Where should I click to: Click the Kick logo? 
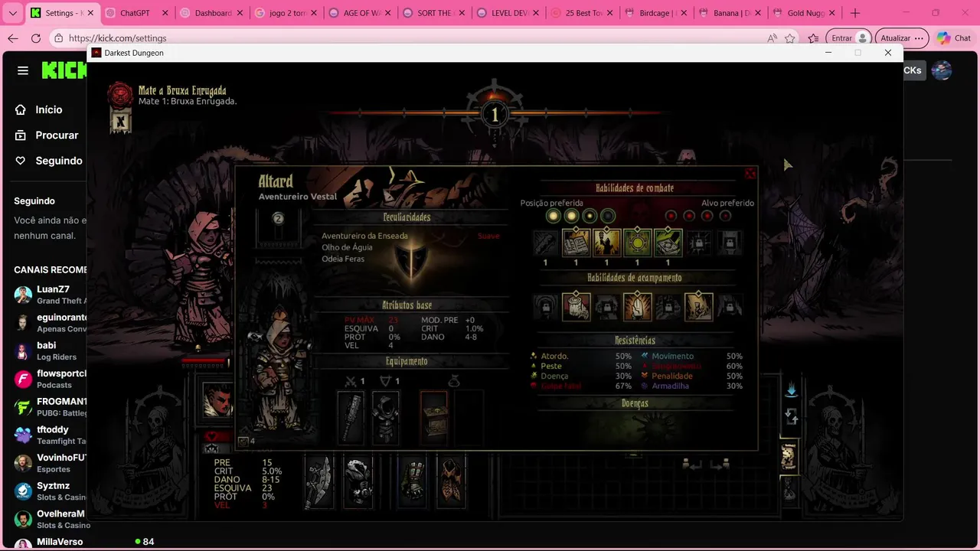64,70
